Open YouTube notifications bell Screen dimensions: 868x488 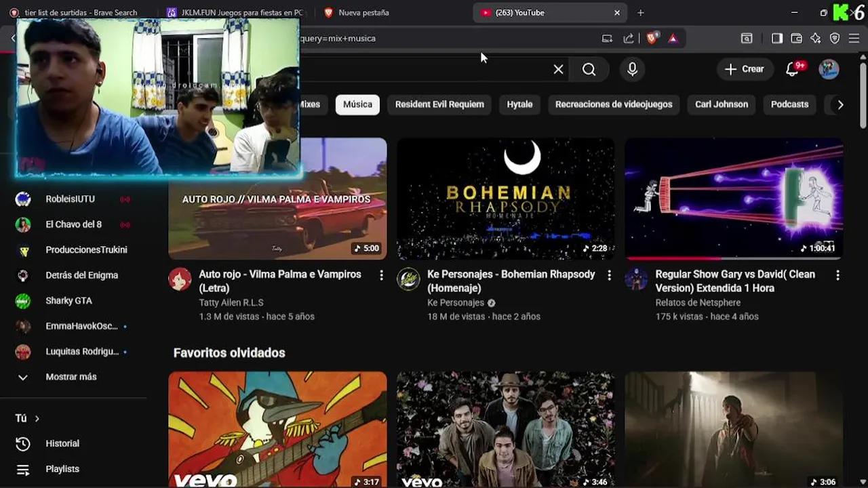(x=792, y=69)
